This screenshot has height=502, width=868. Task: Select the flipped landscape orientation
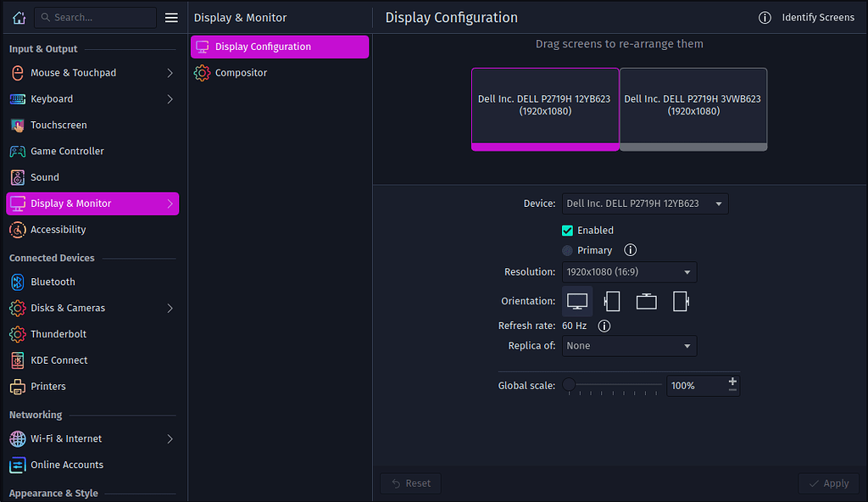click(x=646, y=301)
